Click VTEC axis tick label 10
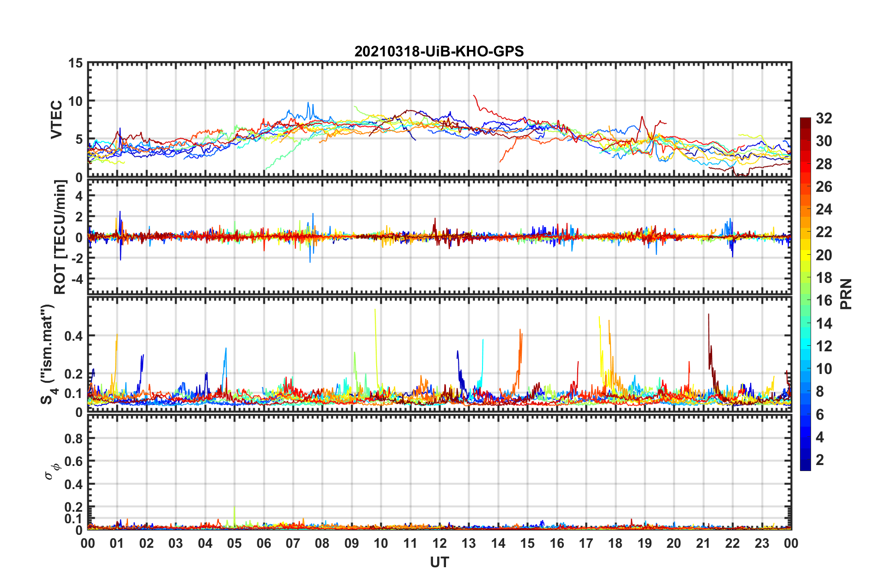Image resolution: width=879 pixels, height=588 pixels. (75, 101)
